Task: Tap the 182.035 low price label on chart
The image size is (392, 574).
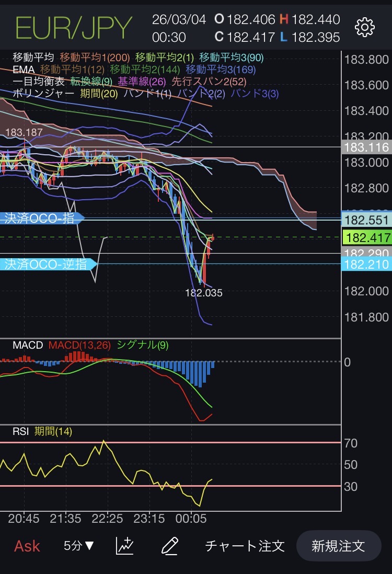Action: tap(203, 293)
